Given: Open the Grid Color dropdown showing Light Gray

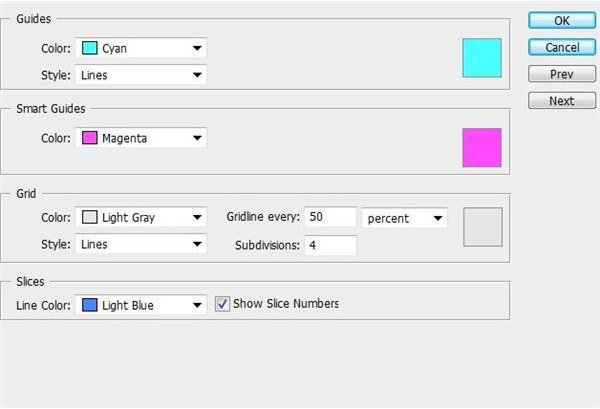Looking at the screenshot, I should click(x=141, y=217).
